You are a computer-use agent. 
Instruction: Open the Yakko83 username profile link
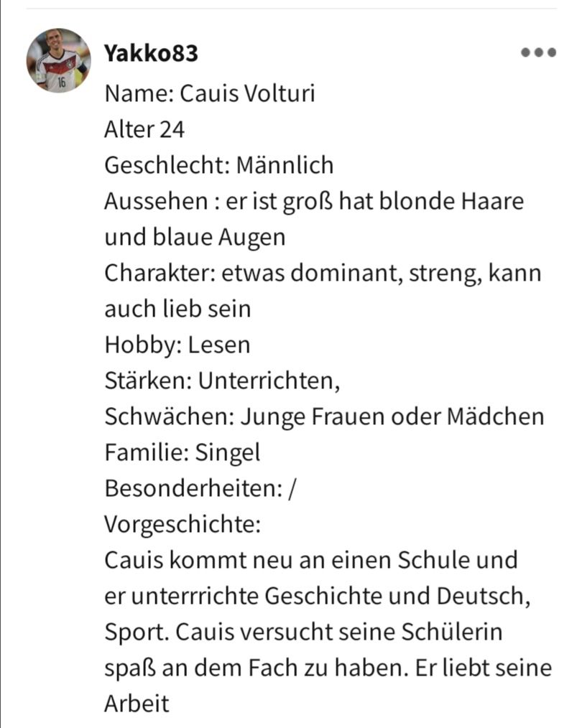(151, 53)
